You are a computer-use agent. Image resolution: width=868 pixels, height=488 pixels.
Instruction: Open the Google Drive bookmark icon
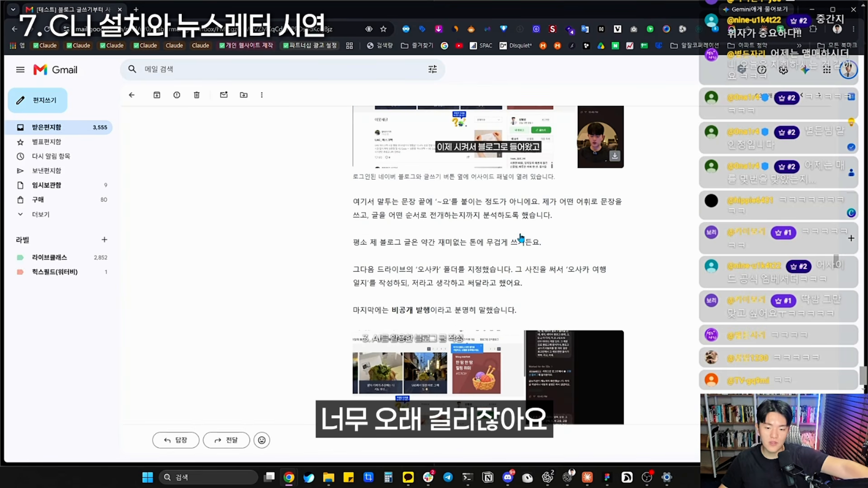point(601,46)
